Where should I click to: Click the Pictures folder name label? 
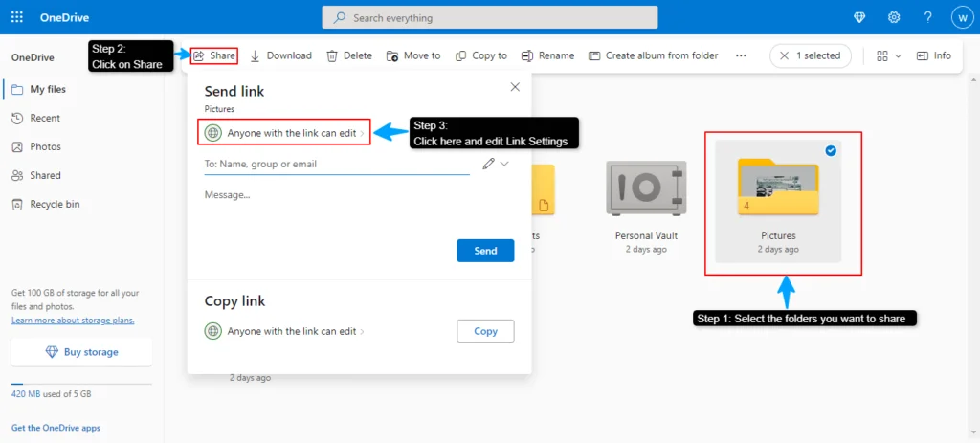pos(778,236)
